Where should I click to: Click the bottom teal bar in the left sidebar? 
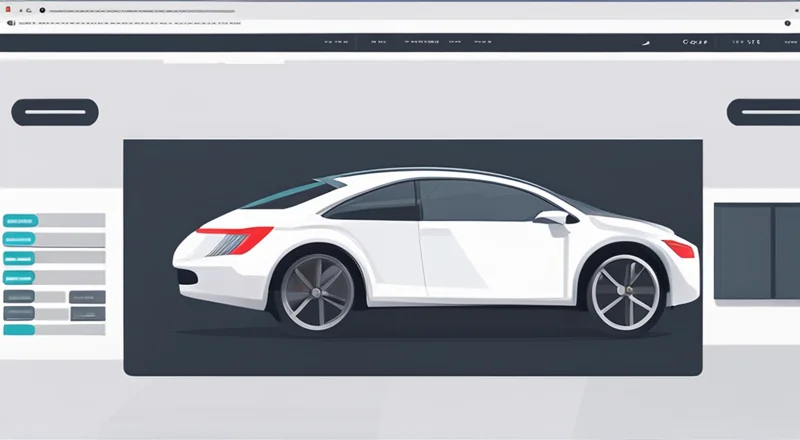pyautogui.click(x=20, y=330)
